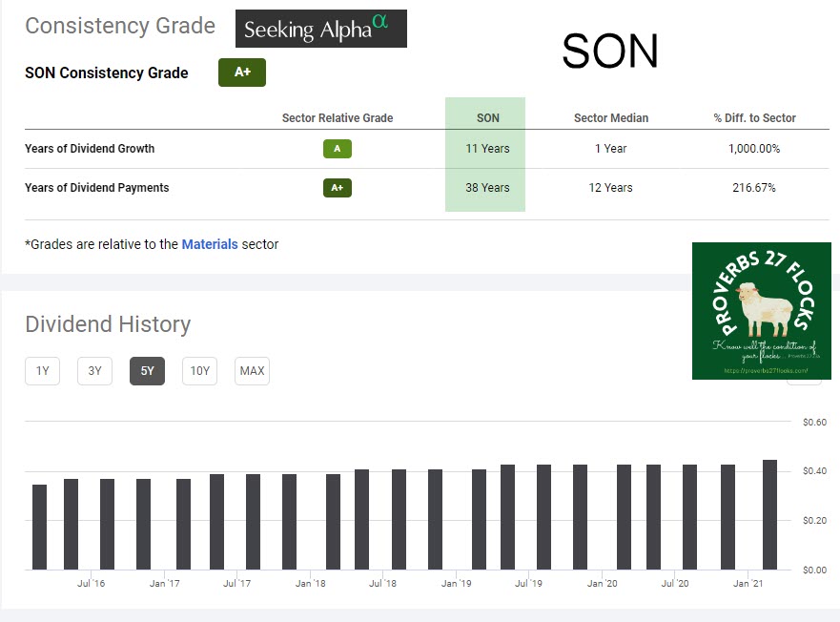
Task: Click the A+ grade badge for Dividend Payments
Action: pos(337,188)
